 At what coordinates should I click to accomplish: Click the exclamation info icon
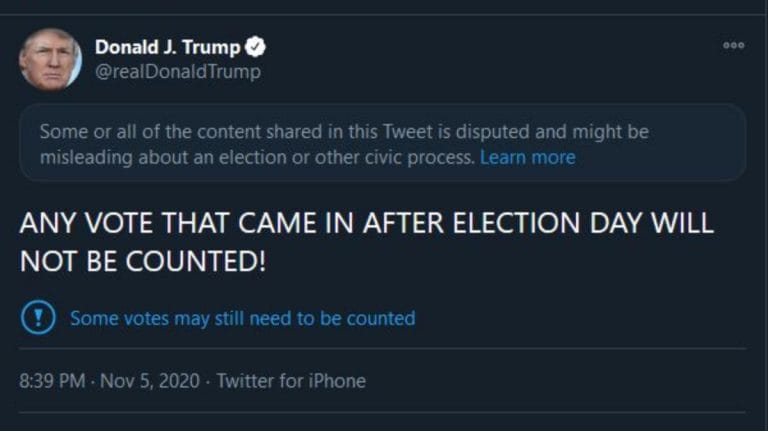38,318
